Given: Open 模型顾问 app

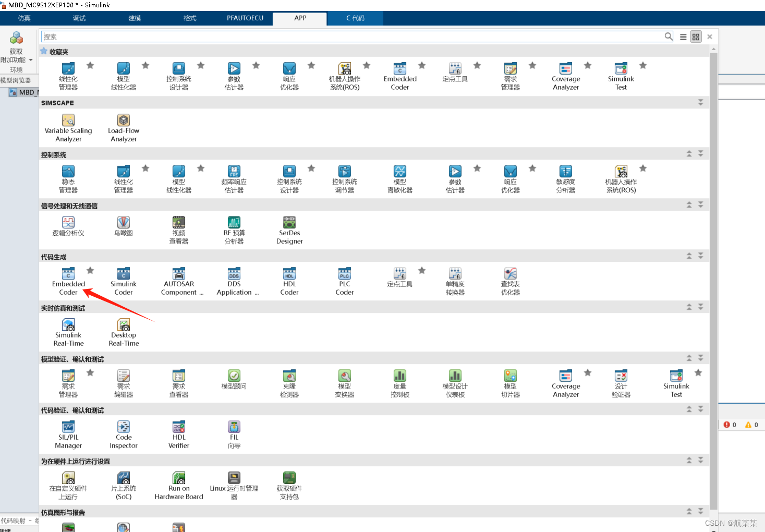Looking at the screenshot, I should click(234, 380).
